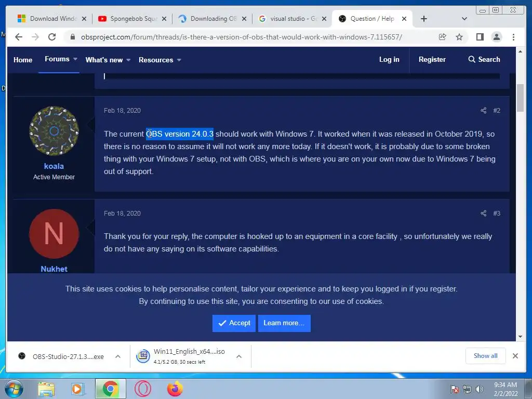
Task: Expand the Forums dropdown arrow
Action: point(75,59)
